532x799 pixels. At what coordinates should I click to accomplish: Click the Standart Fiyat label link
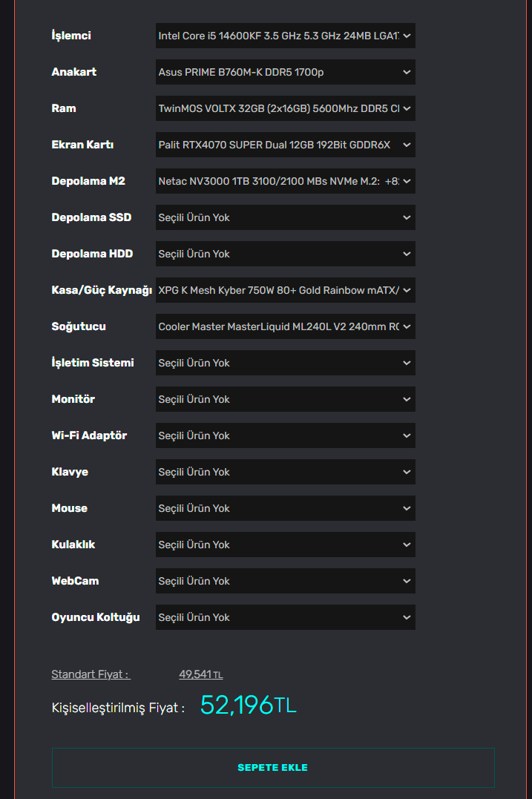(x=90, y=674)
